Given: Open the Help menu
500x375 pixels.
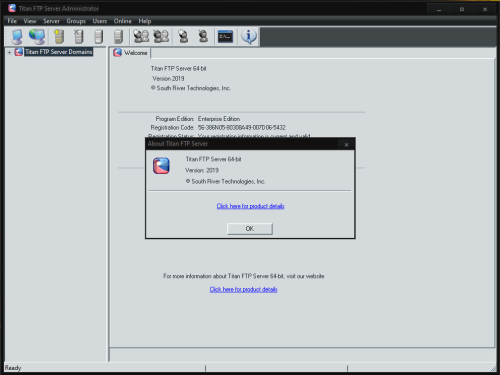Looking at the screenshot, I should click(x=145, y=21).
